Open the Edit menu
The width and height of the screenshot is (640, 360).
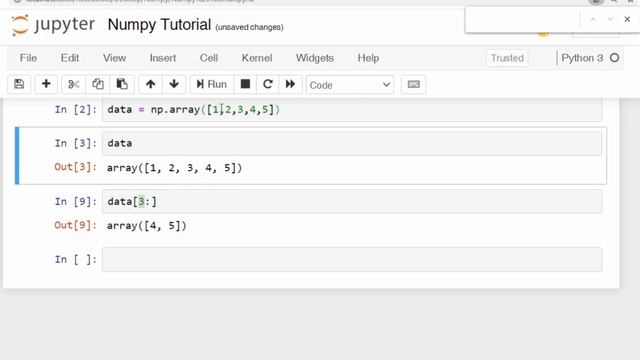pos(70,58)
